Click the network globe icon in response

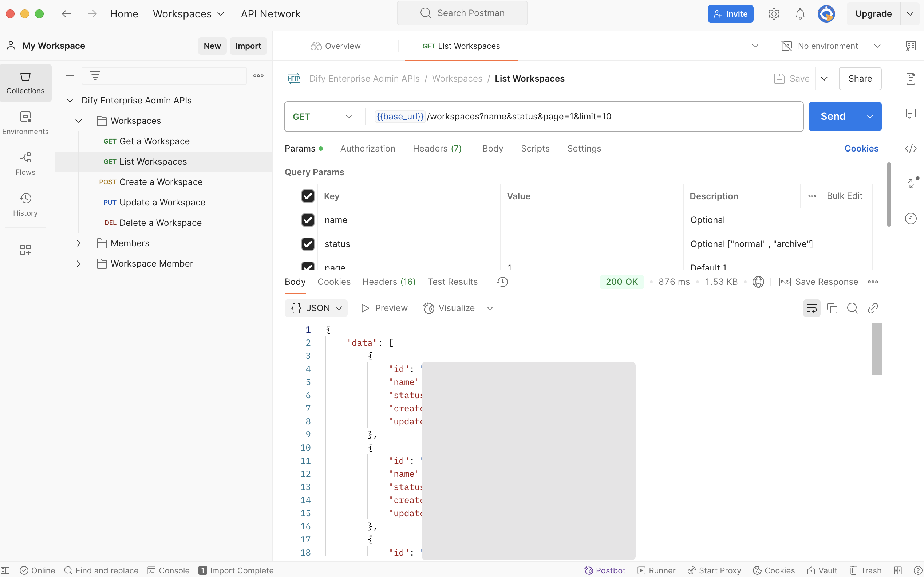tap(758, 282)
